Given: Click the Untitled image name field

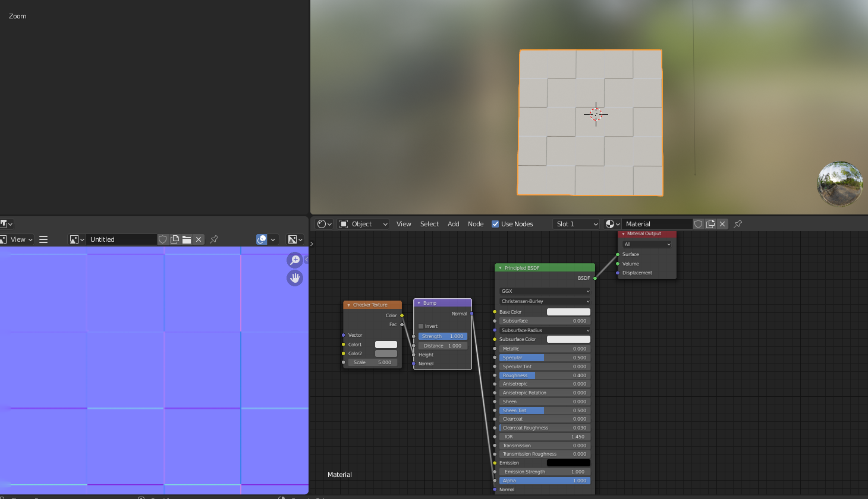Looking at the screenshot, I should tap(122, 239).
